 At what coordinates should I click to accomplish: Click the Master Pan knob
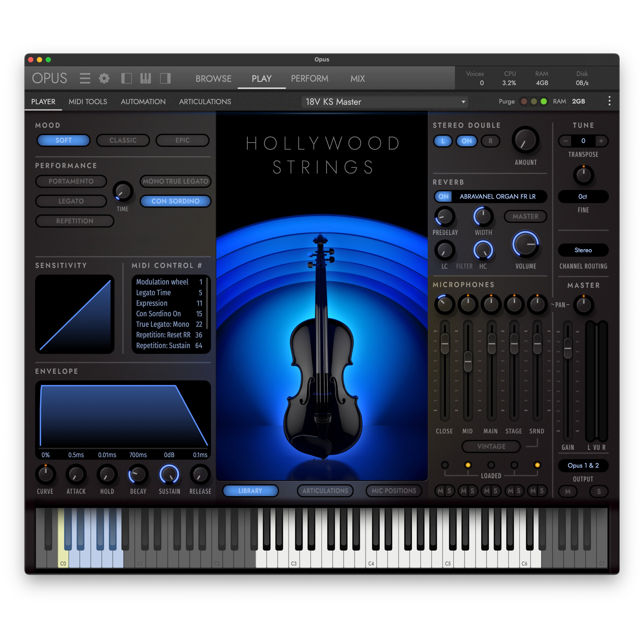tap(583, 305)
